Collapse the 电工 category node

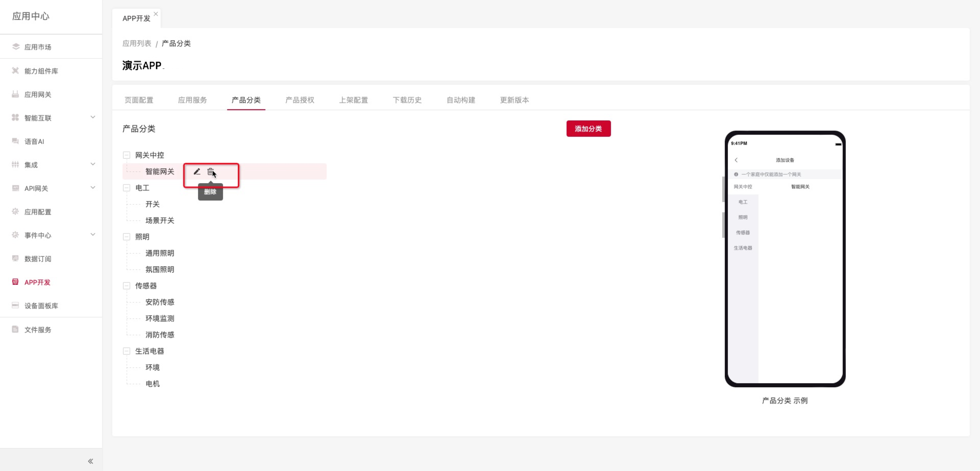tap(126, 188)
